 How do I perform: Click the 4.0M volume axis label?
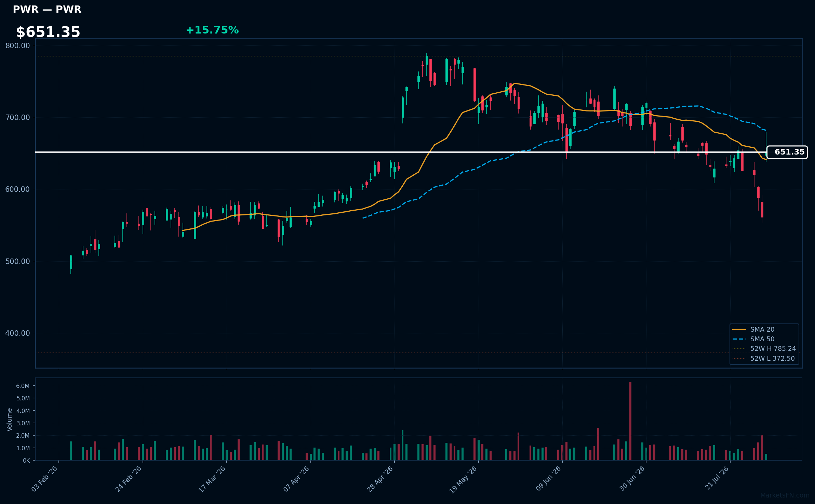pos(23,411)
